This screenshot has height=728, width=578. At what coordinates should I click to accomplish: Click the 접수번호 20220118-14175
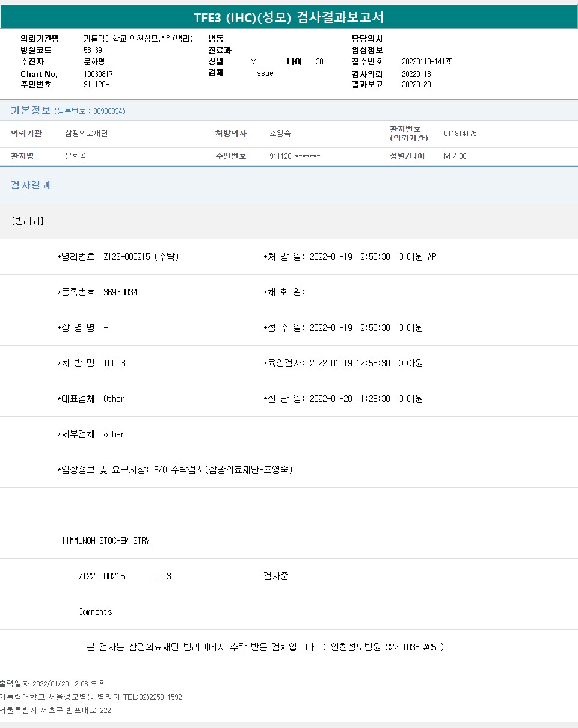click(x=426, y=62)
